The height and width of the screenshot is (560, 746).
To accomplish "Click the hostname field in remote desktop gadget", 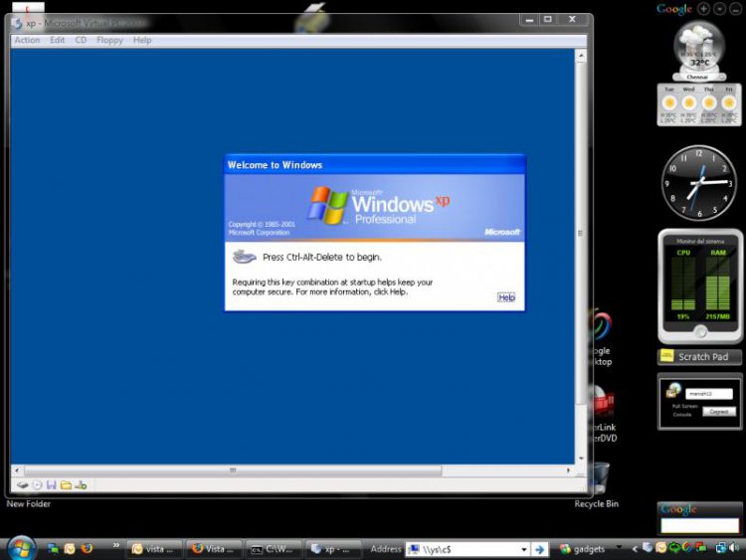I will pos(709,394).
